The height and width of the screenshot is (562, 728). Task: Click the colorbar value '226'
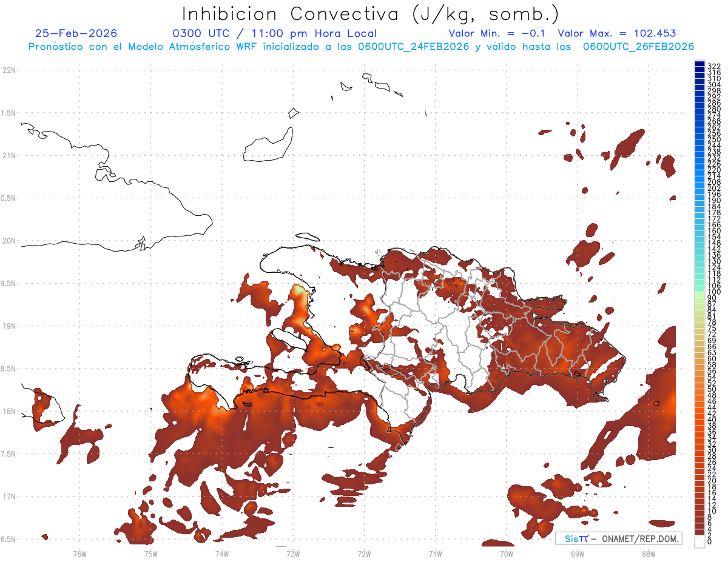(713, 164)
